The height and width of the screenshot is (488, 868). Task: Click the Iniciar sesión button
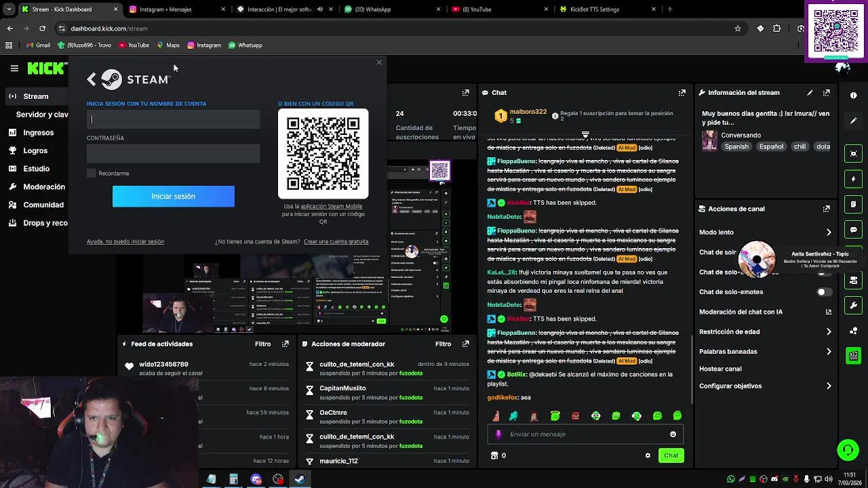(174, 197)
